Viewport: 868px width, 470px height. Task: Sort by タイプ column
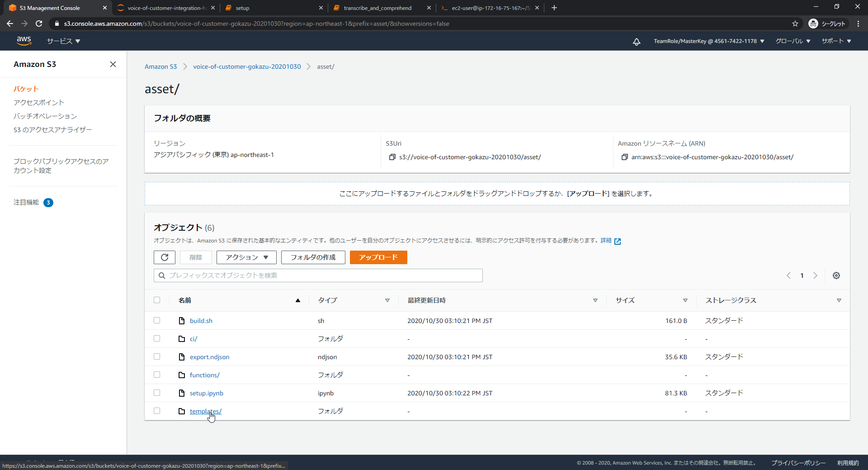coord(387,300)
